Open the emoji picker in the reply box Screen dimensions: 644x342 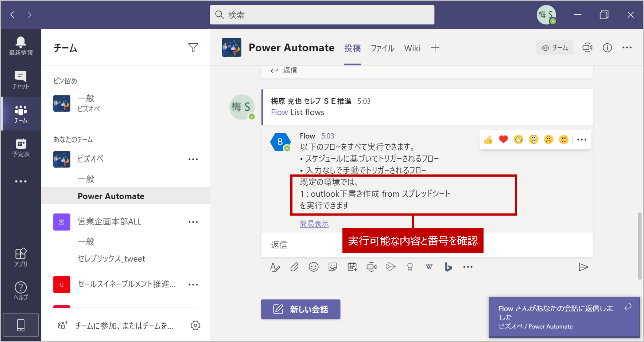(x=314, y=267)
